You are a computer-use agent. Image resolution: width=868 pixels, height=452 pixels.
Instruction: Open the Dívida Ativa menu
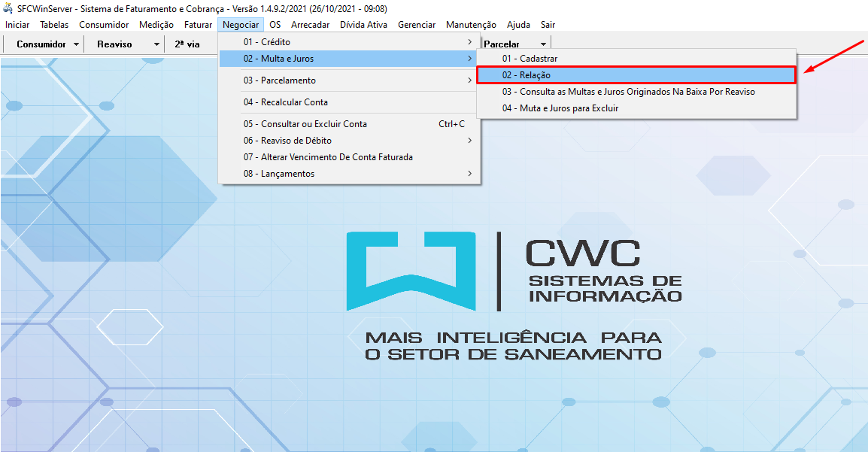[x=363, y=25]
